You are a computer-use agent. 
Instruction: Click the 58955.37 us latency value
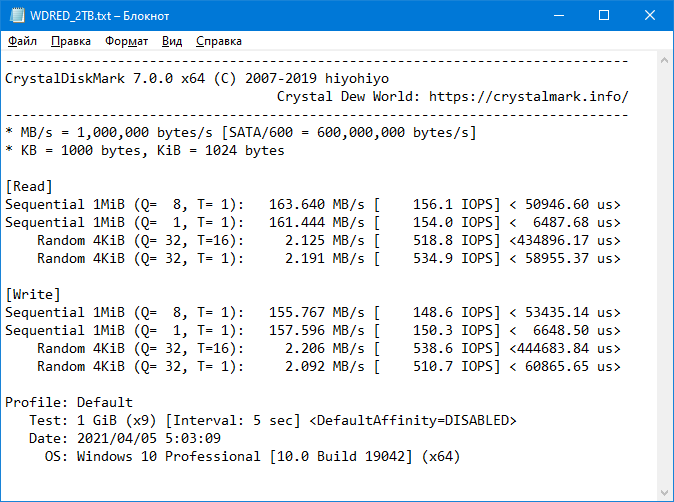click(x=569, y=259)
